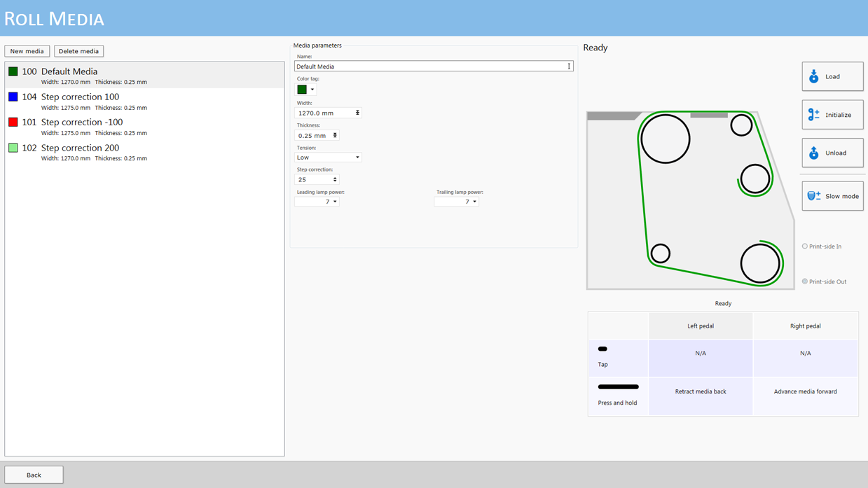Click the green Color tag swatch

[302, 90]
